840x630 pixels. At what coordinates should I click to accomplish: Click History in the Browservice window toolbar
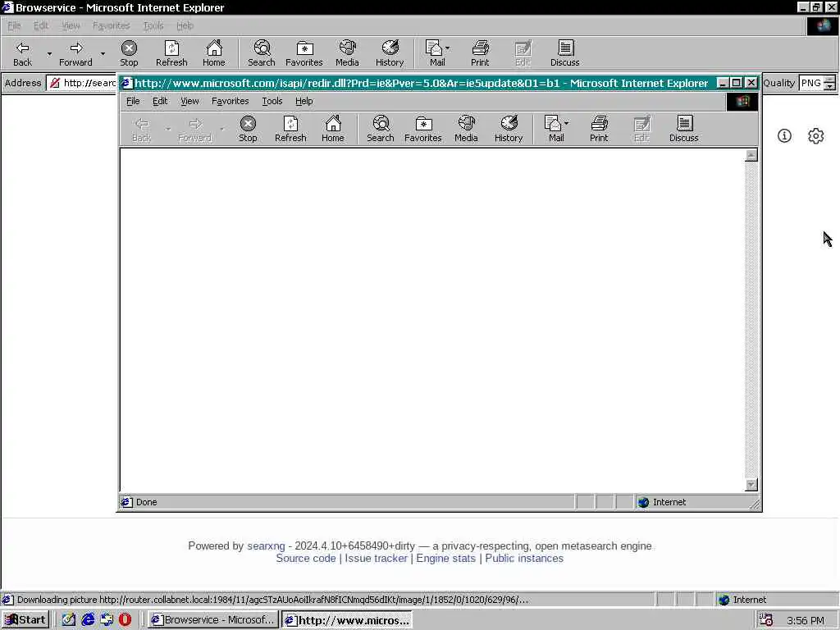tap(390, 53)
